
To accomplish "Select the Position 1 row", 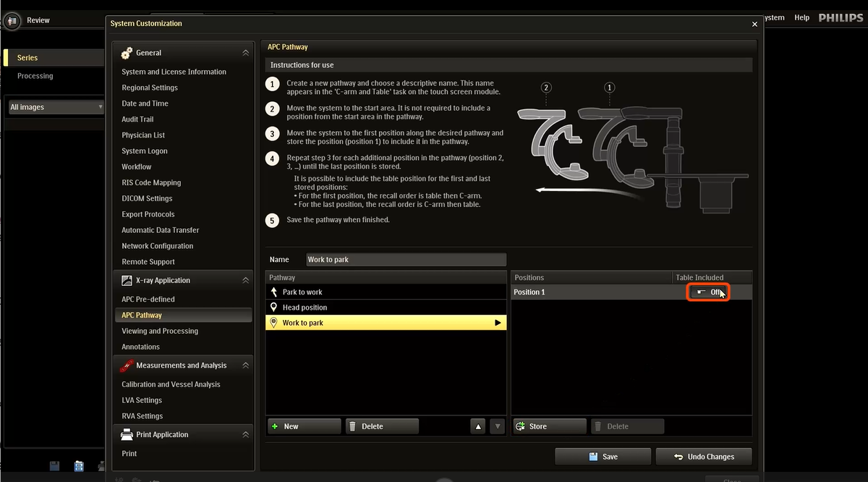I will pos(631,292).
